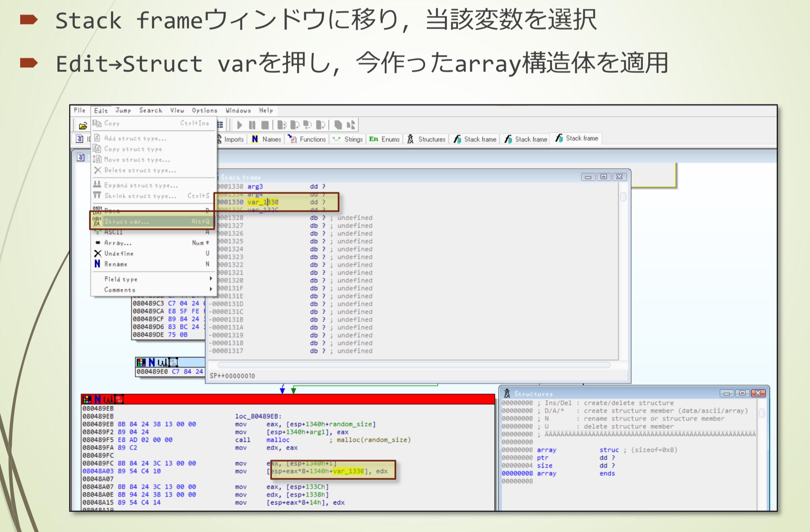810x532 pixels.
Task: Click the Names tab N icon
Action: tap(255, 139)
